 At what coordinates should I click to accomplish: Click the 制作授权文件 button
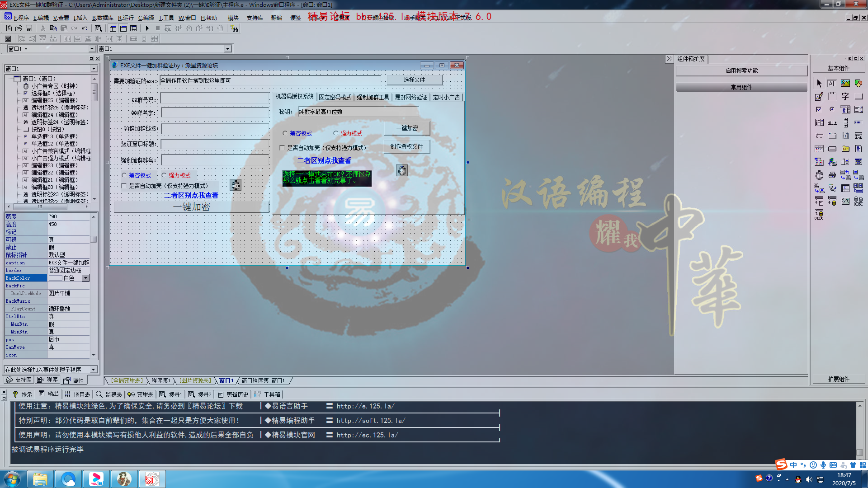[x=406, y=146]
